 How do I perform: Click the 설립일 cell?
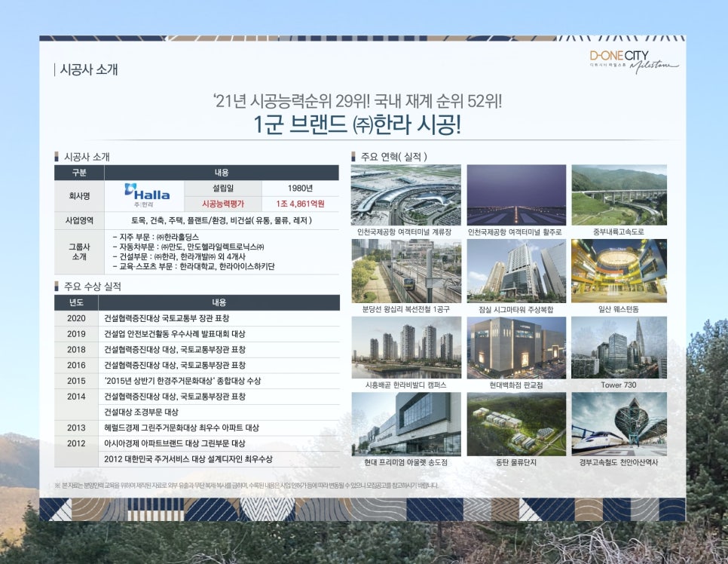223,189
